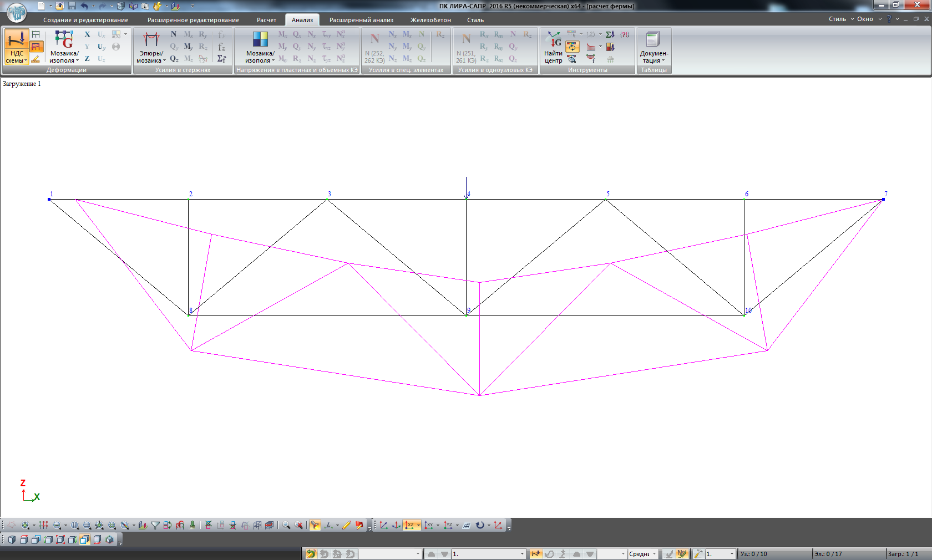
Task: Click the Эл.: 0 / 17 element counter
Action: (x=828, y=554)
